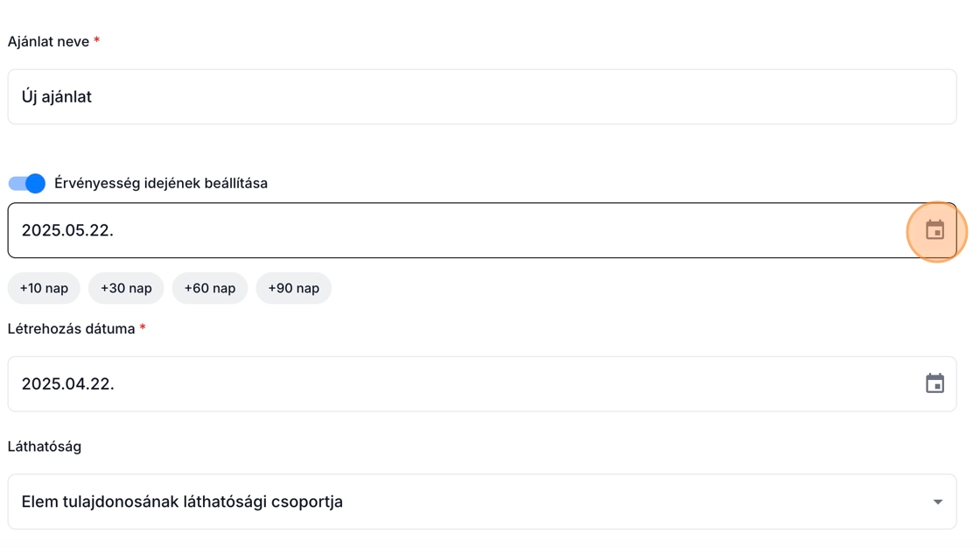
Task: Click the 'Ajánlat neve' field label
Action: tap(48, 42)
